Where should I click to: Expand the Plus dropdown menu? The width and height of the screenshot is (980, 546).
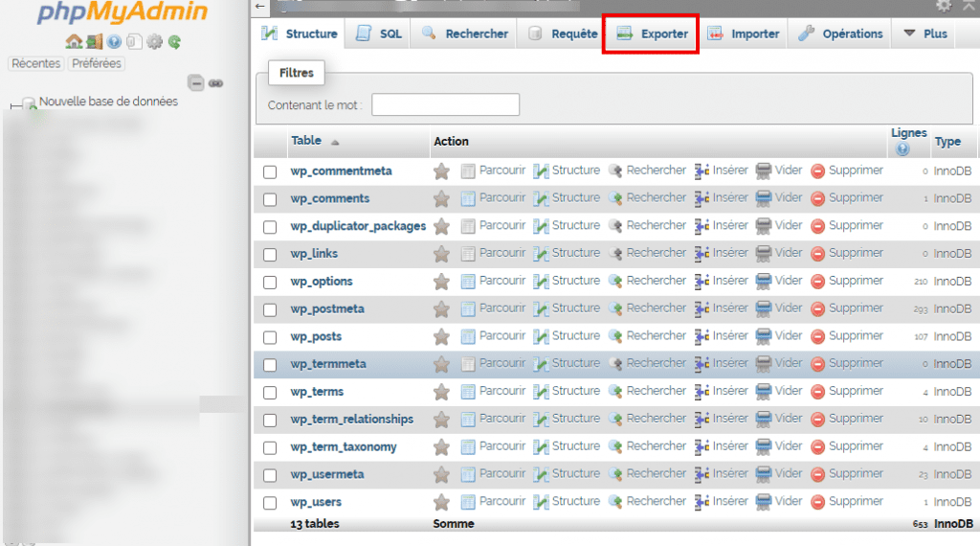pos(925,34)
